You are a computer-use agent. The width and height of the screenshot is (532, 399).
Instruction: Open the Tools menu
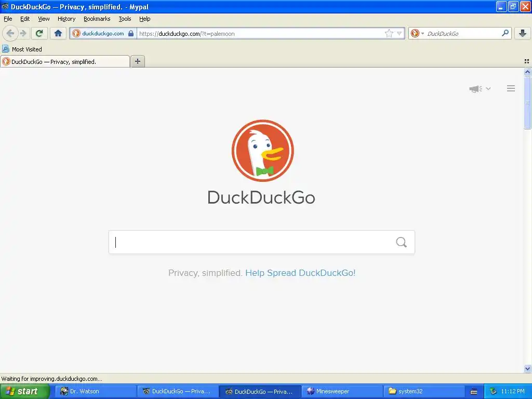[x=125, y=19]
